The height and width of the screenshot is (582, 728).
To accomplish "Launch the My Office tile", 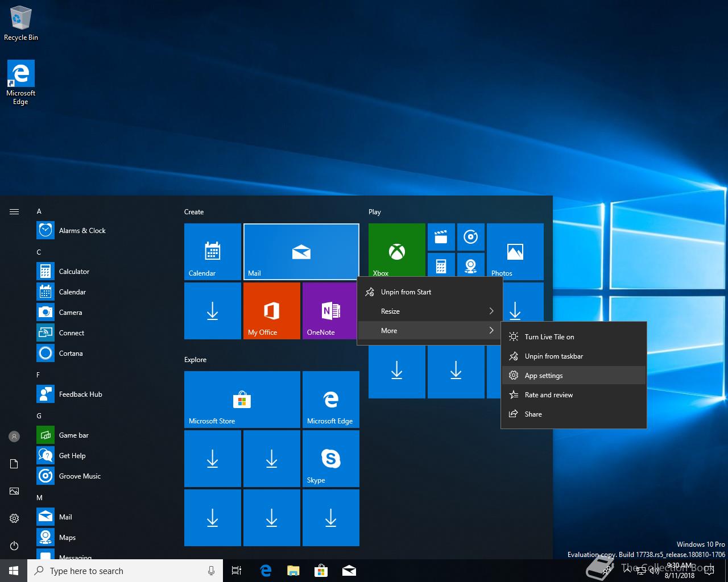I will tap(272, 310).
